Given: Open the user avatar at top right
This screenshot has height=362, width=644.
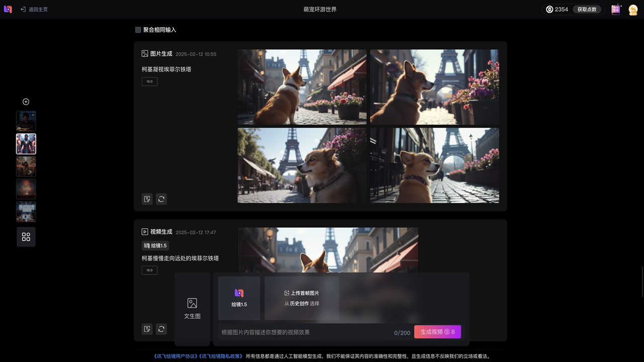Looking at the screenshot, I should [x=633, y=10].
